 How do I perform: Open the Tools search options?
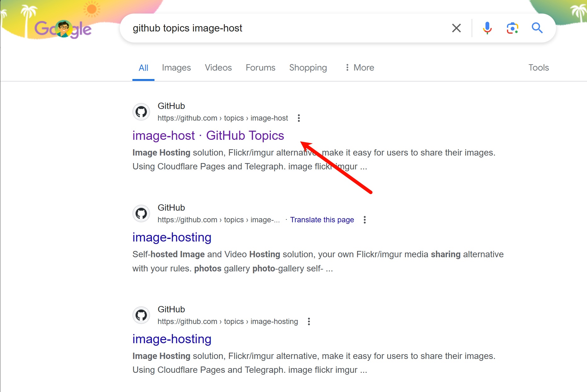(538, 68)
